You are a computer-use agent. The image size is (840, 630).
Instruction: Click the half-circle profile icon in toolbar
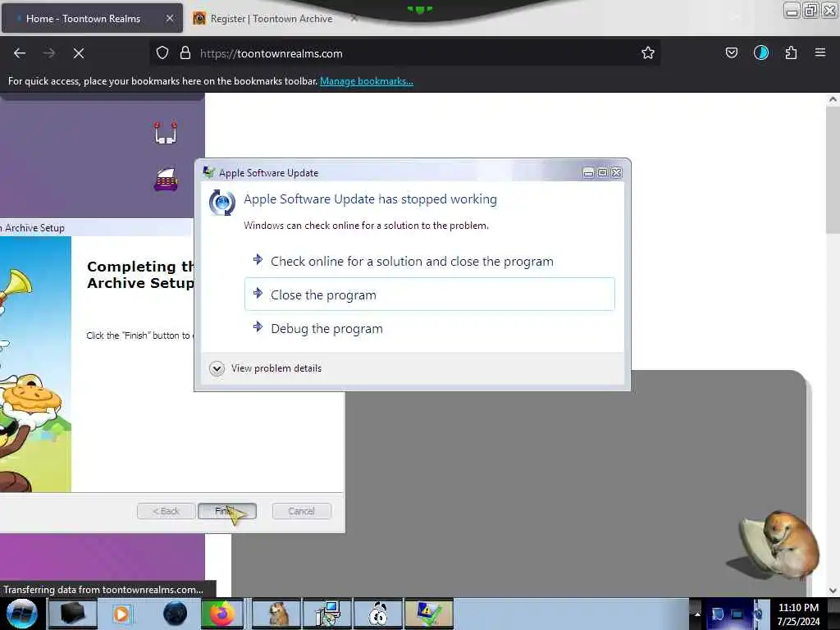[760, 53]
